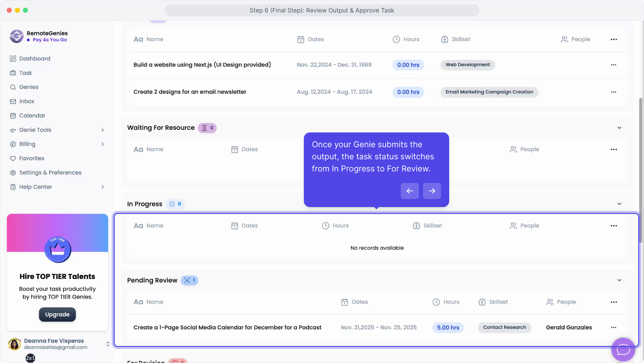644x363 pixels.
Task: Collapse the Pending Review section
Action: tap(619, 280)
